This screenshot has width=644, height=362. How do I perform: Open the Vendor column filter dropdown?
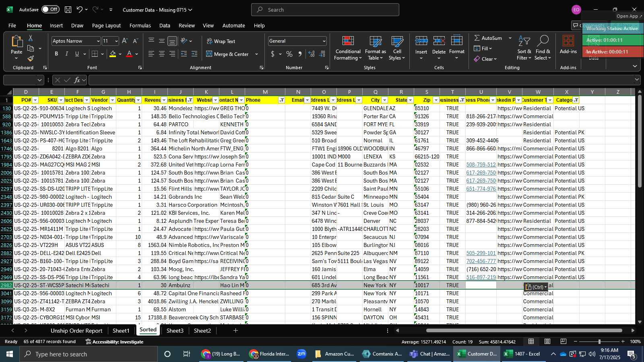click(x=112, y=100)
